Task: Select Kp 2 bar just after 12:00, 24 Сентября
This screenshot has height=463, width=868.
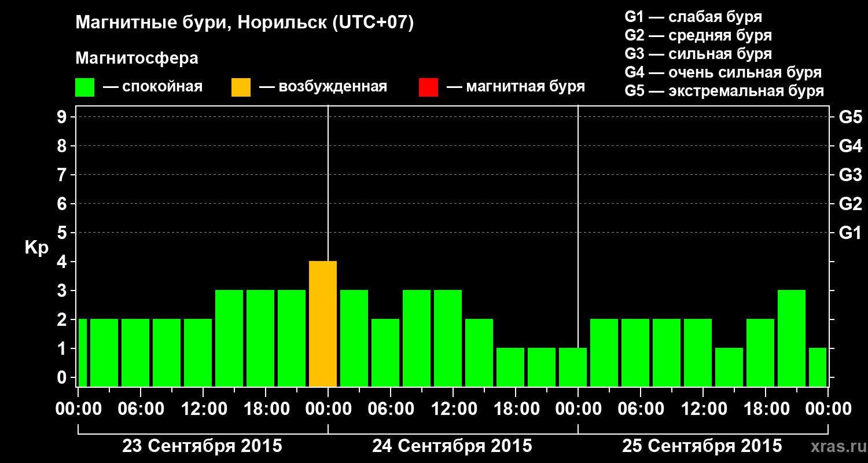Action: coord(479,353)
